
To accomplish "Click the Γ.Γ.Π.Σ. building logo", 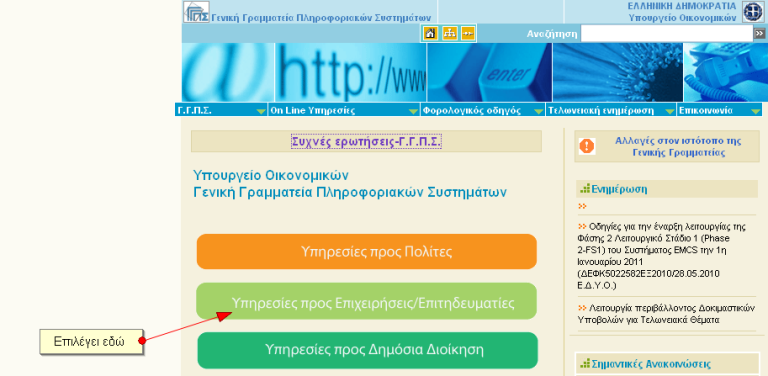I will 196,12.
